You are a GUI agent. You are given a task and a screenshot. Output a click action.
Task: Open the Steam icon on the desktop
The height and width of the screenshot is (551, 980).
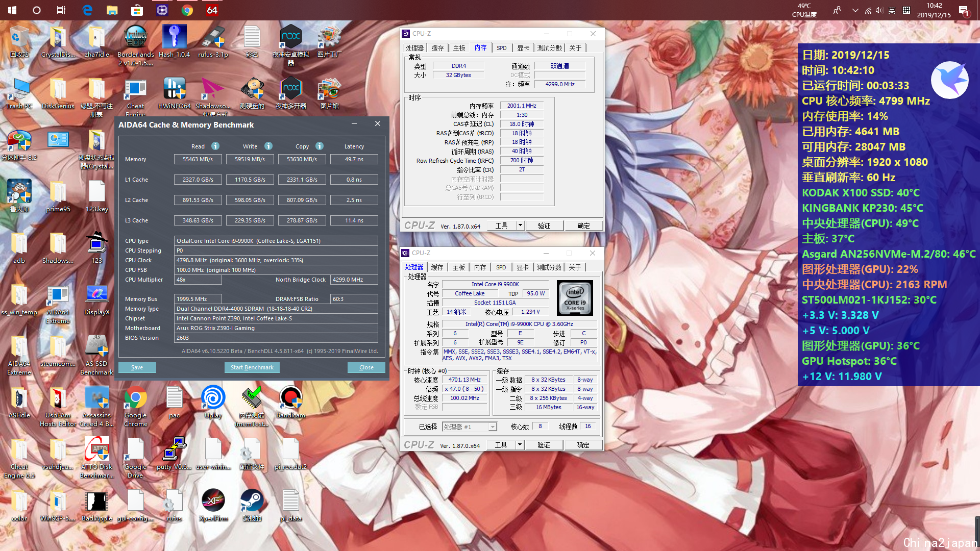[x=252, y=506]
